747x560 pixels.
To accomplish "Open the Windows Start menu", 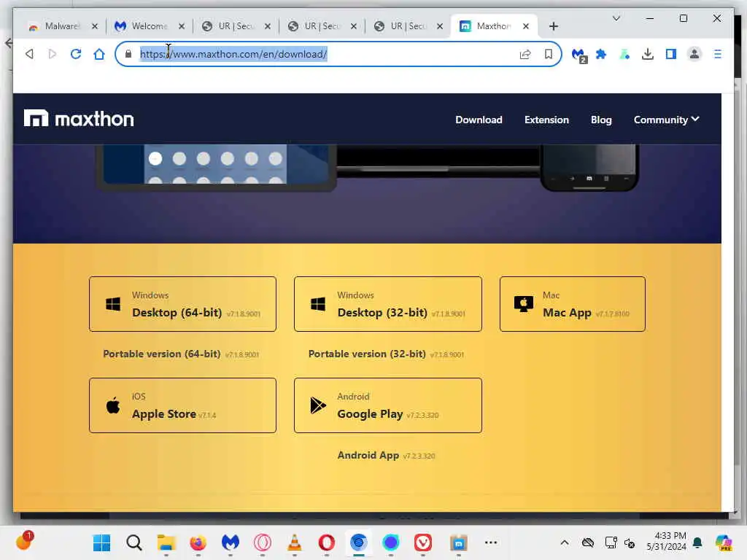I will point(101,542).
